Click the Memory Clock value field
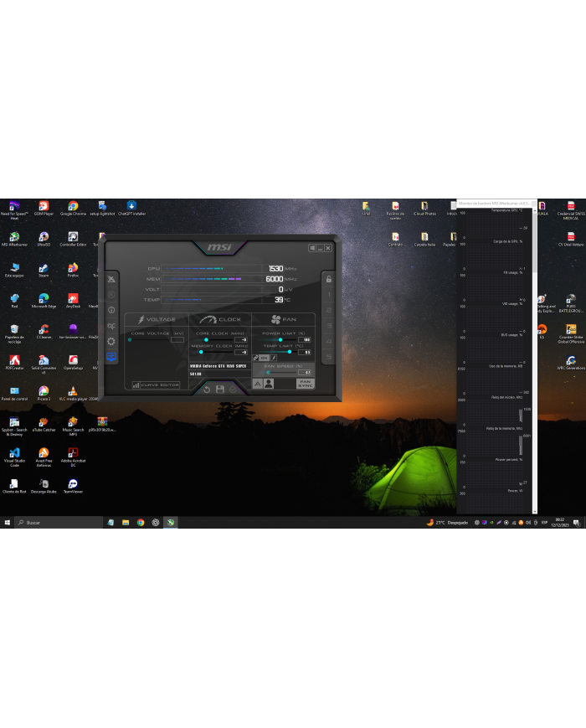The width and height of the screenshot is (586, 728). 240,352
